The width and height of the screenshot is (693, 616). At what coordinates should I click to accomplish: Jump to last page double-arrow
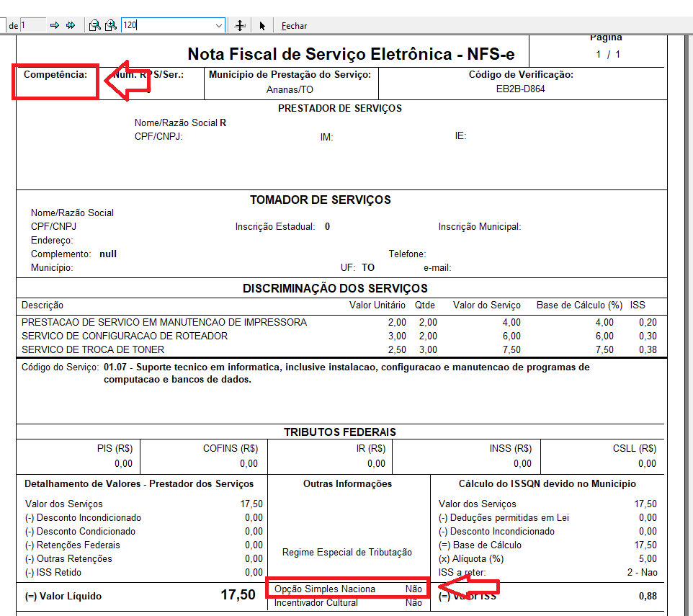pyautogui.click(x=71, y=26)
